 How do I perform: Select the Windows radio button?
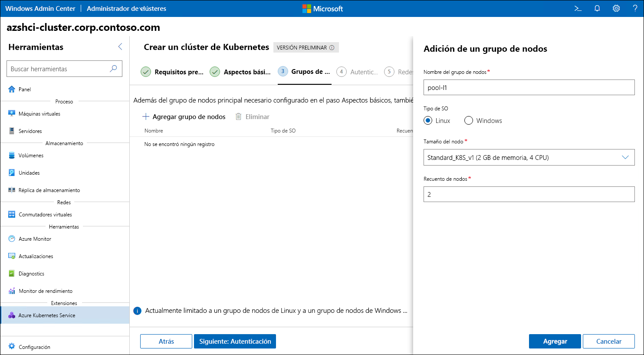pos(469,121)
